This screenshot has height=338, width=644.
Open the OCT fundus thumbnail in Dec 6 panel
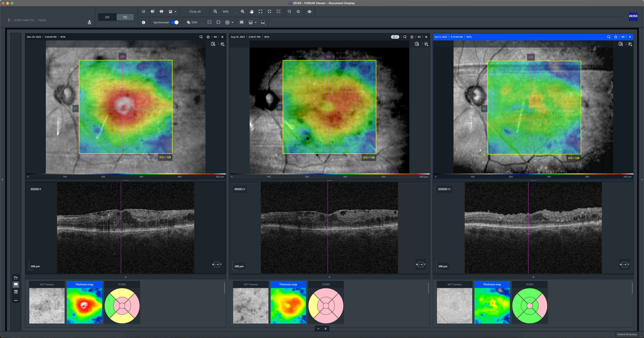[455, 306]
